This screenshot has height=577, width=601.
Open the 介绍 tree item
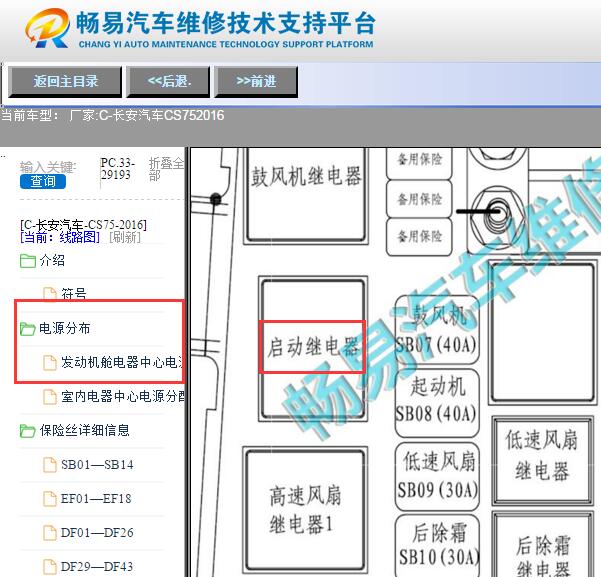52,261
